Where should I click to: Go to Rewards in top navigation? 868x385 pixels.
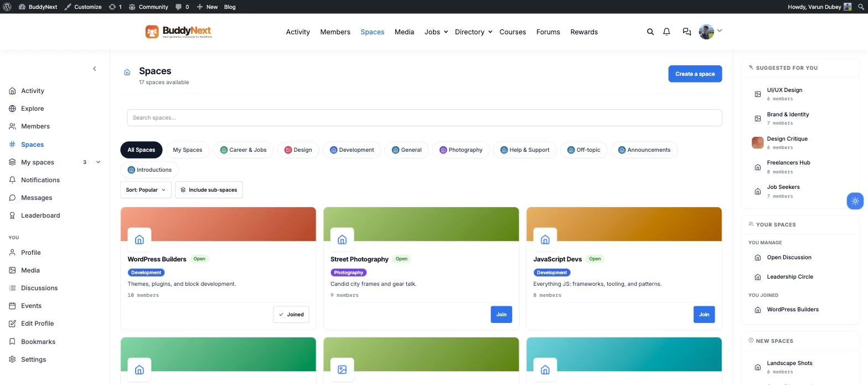(x=584, y=32)
